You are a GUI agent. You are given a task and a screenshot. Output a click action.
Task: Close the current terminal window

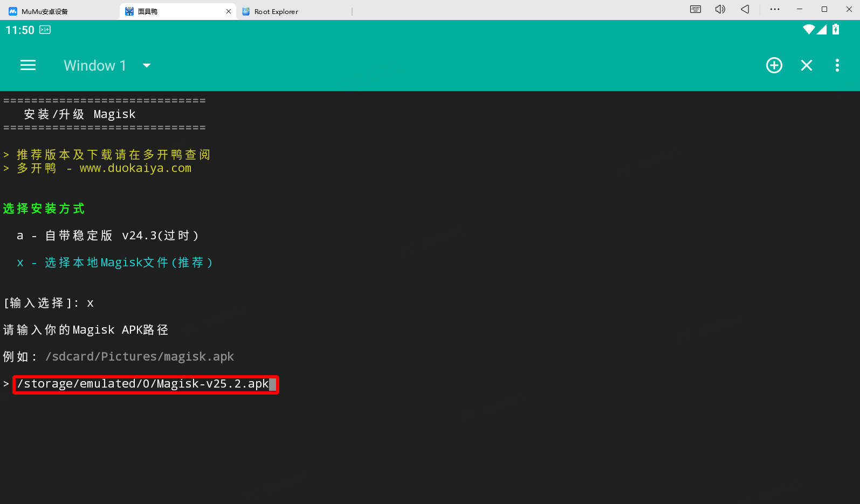point(807,65)
